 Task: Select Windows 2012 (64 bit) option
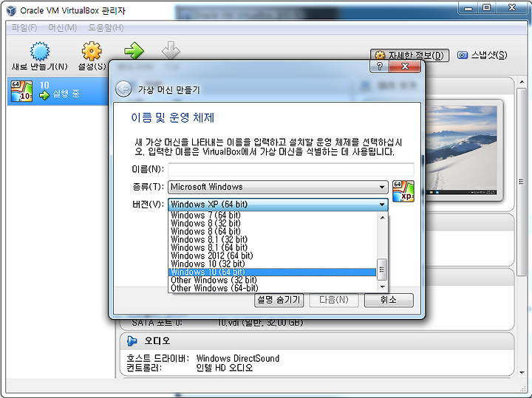pos(272,256)
